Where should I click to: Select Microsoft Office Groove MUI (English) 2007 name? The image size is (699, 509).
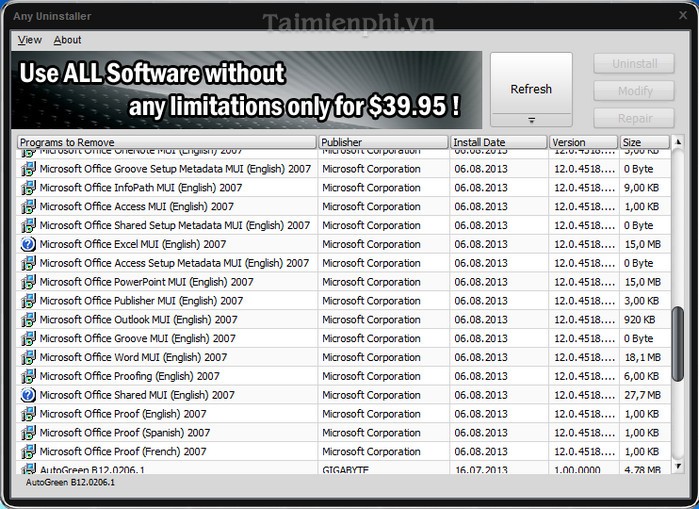click(x=137, y=339)
